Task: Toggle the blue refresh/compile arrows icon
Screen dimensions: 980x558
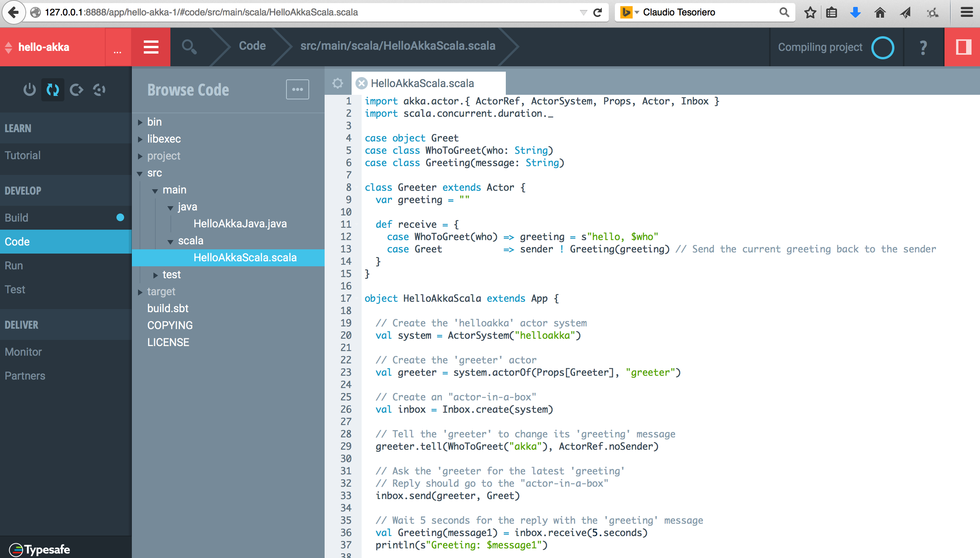Action: click(x=53, y=90)
